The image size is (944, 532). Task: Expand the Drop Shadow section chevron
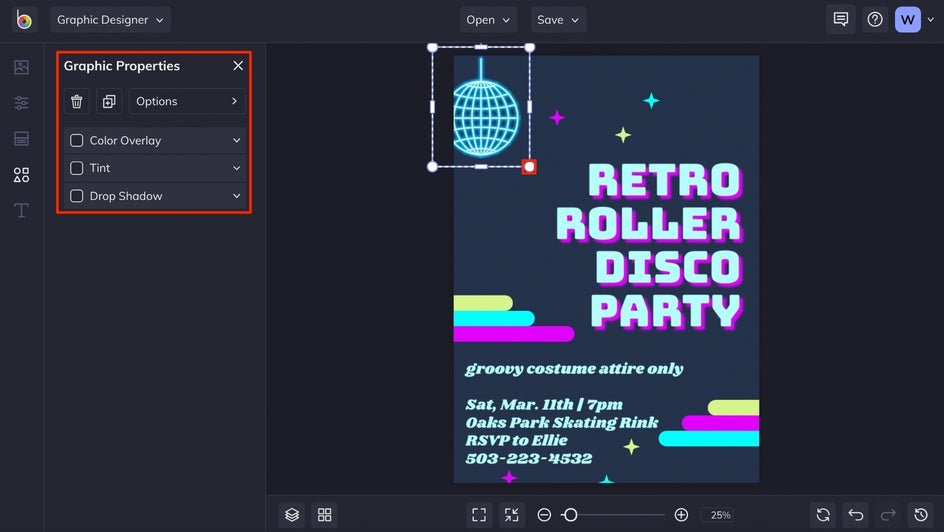pos(237,196)
